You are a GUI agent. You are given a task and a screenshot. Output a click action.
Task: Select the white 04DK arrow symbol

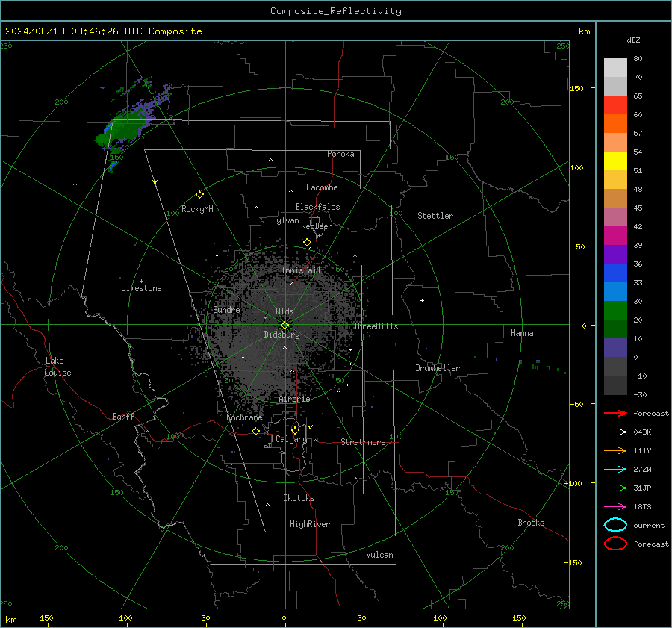[615, 432]
